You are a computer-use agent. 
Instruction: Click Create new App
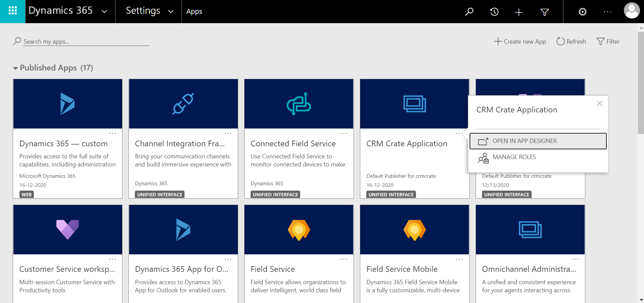(520, 41)
